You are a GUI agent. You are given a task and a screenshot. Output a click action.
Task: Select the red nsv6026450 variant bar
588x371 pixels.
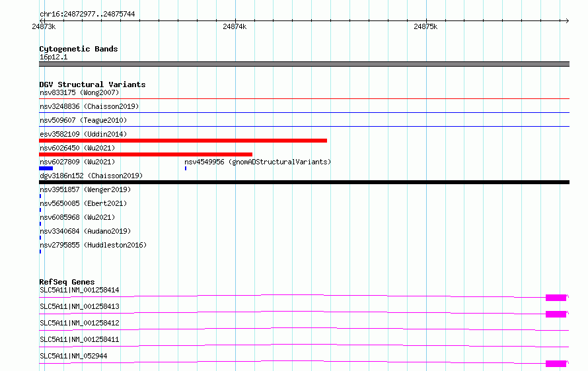coord(145,154)
